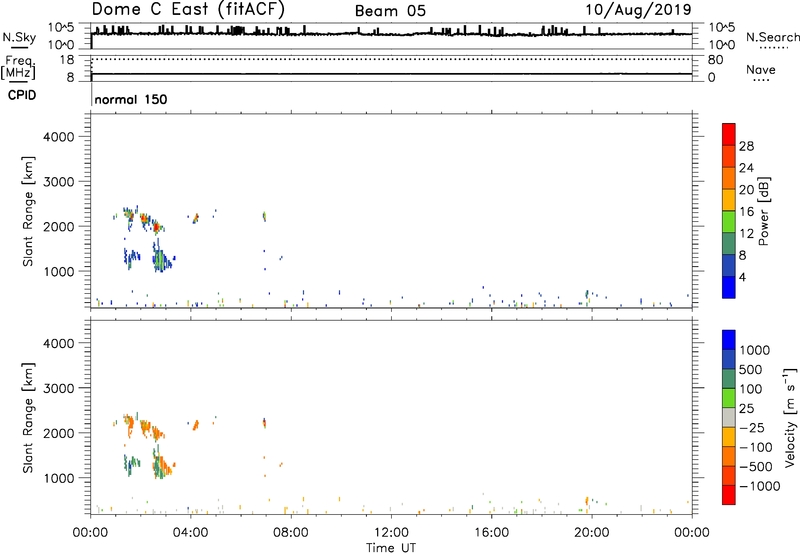Click the "N.Sky" legend label
Screen dimensions: 800x554
pos(19,37)
